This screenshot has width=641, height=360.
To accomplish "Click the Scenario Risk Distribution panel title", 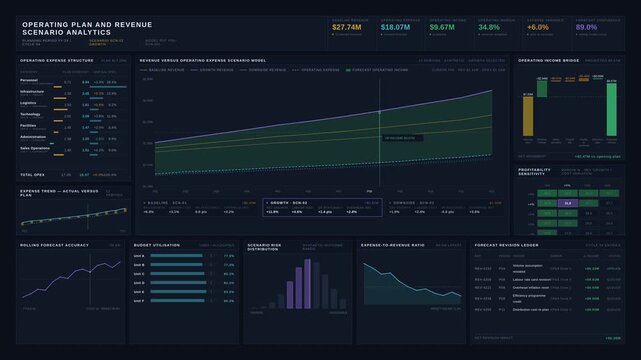I will click(264, 247).
